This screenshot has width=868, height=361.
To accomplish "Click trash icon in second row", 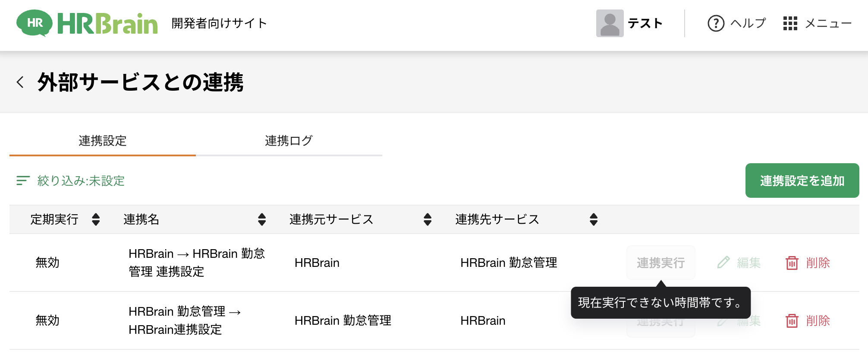I will 792,321.
